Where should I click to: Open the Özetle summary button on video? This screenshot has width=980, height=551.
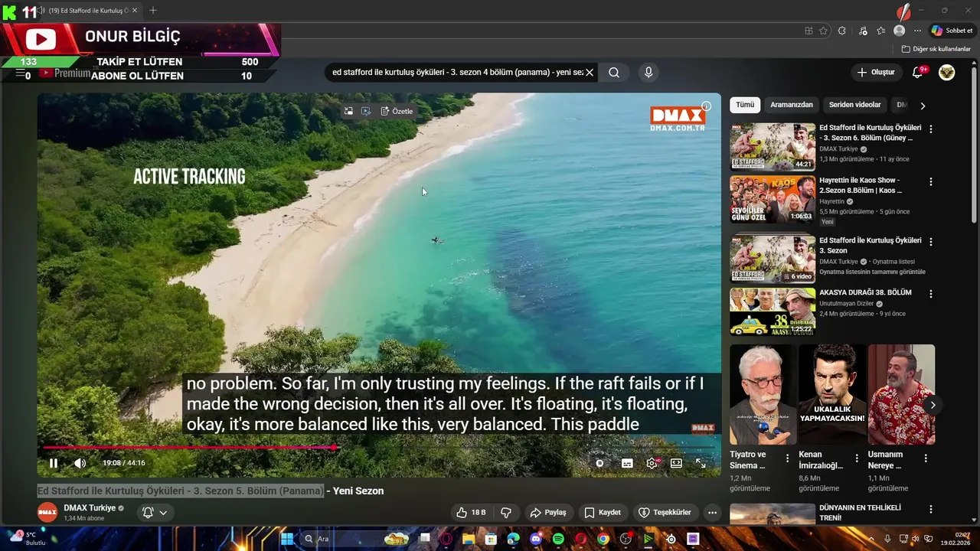397,111
